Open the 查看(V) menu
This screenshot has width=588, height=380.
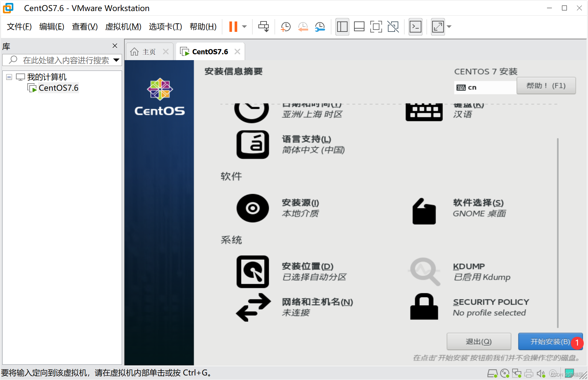tap(85, 27)
